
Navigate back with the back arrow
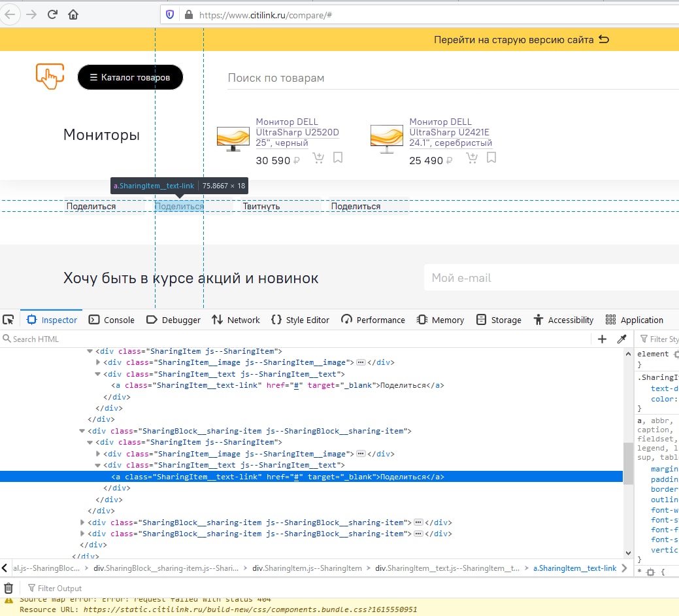(10, 15)
